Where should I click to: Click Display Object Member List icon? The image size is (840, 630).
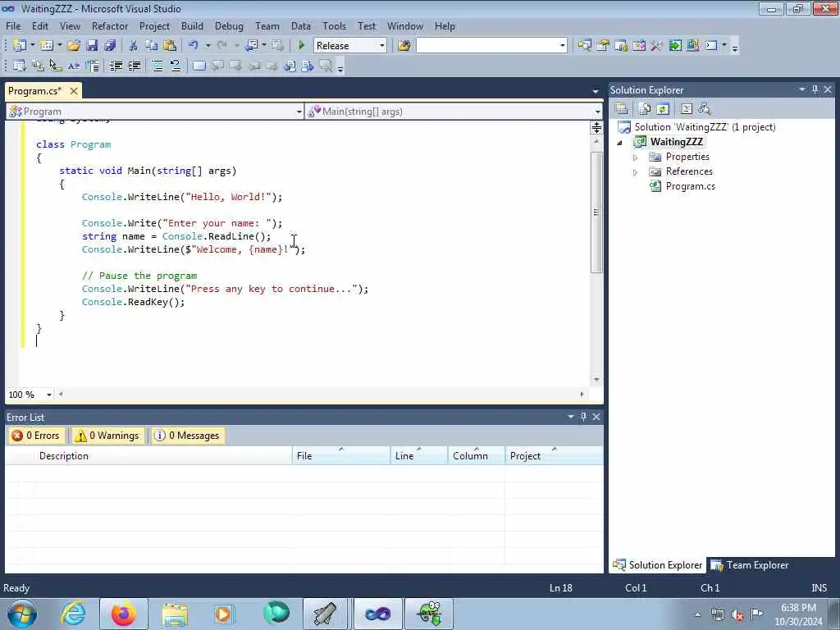pyautogui.click(x=20, y=66)
